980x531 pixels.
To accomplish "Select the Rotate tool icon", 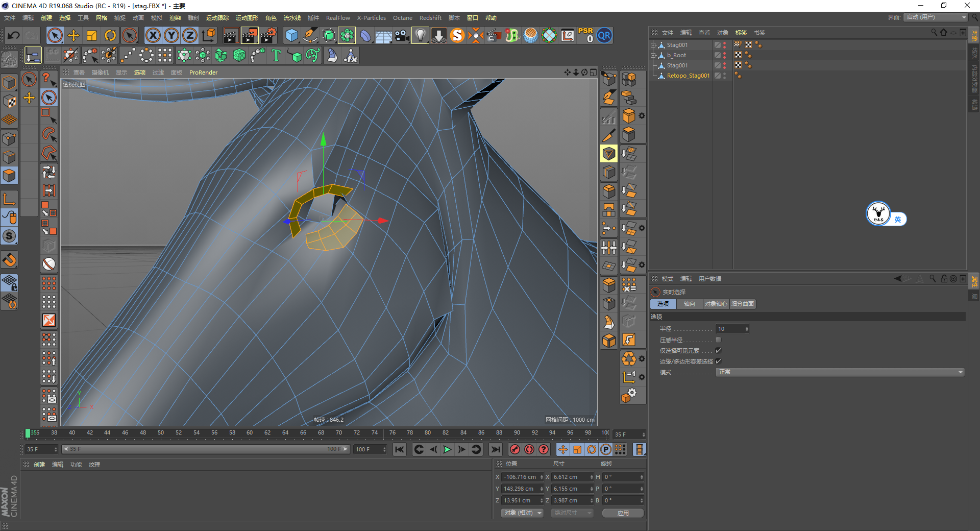I will 110,35.
